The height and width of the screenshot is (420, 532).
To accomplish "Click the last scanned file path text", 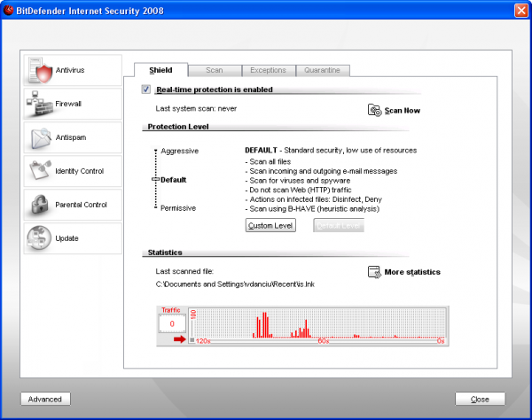I will [235, 284].
